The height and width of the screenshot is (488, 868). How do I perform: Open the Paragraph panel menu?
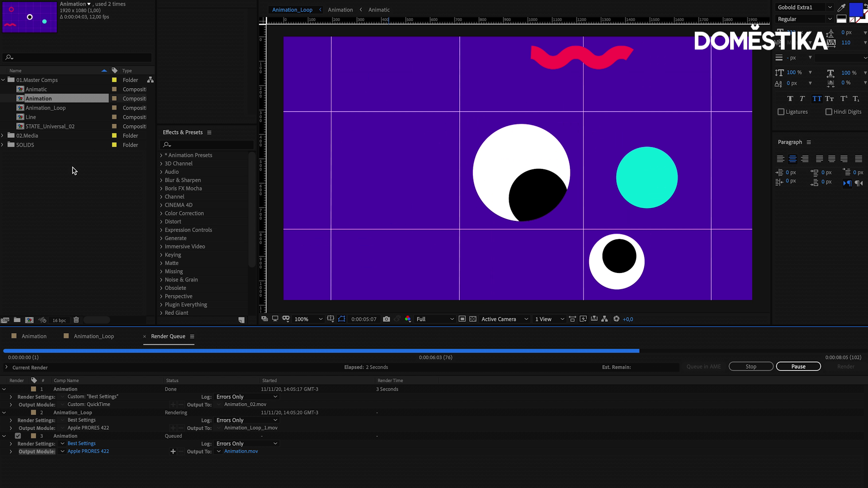pyautogui.click(x=809, y=142)
